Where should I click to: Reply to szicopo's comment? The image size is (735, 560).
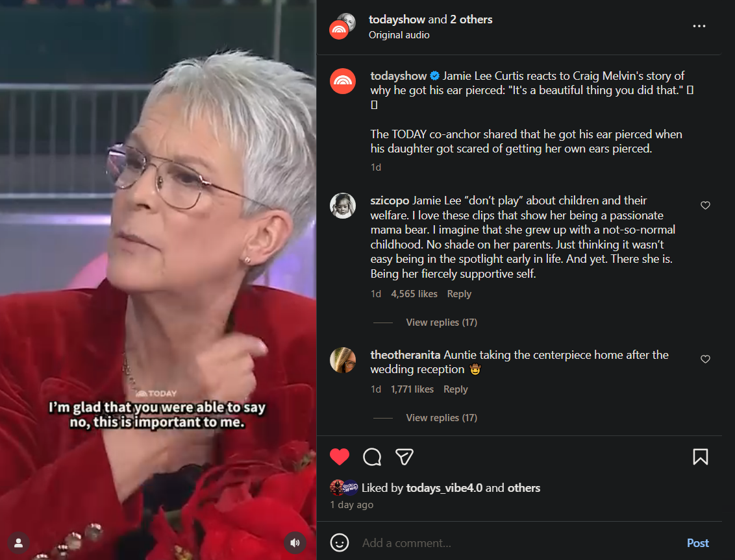459,294
